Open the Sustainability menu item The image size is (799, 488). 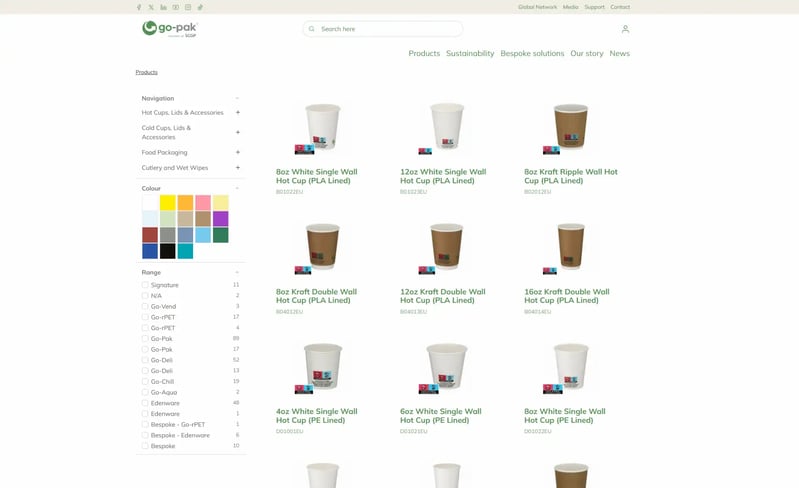470,53
